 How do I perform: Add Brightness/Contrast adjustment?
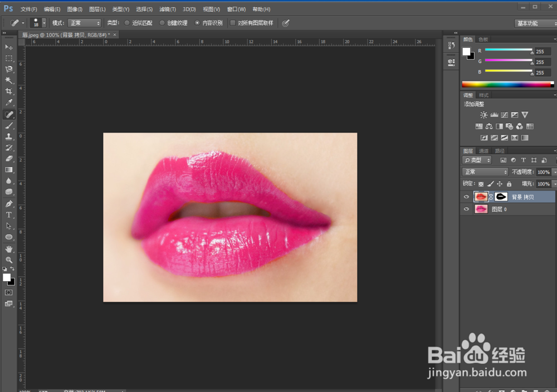pyautogui.click(x=484, y=115)
